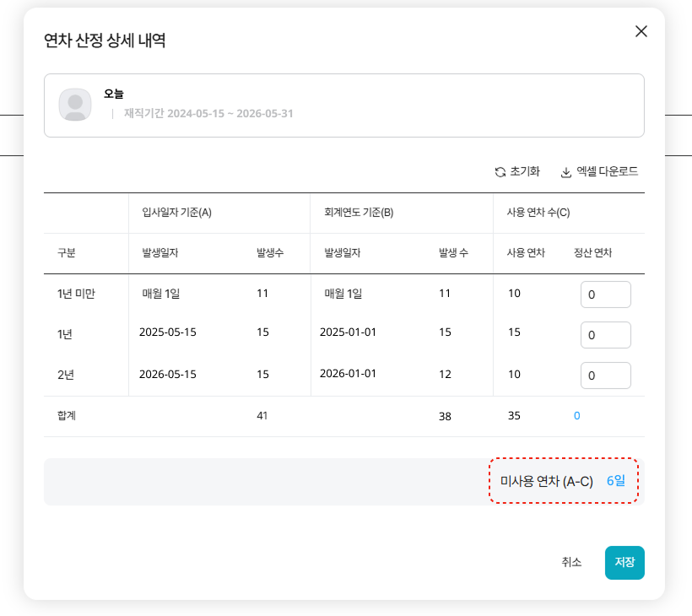This screenshot has width=692, height=616.
Task: Select the 2025-05-15 발생일자 cell
Action: tap(168, 332)
